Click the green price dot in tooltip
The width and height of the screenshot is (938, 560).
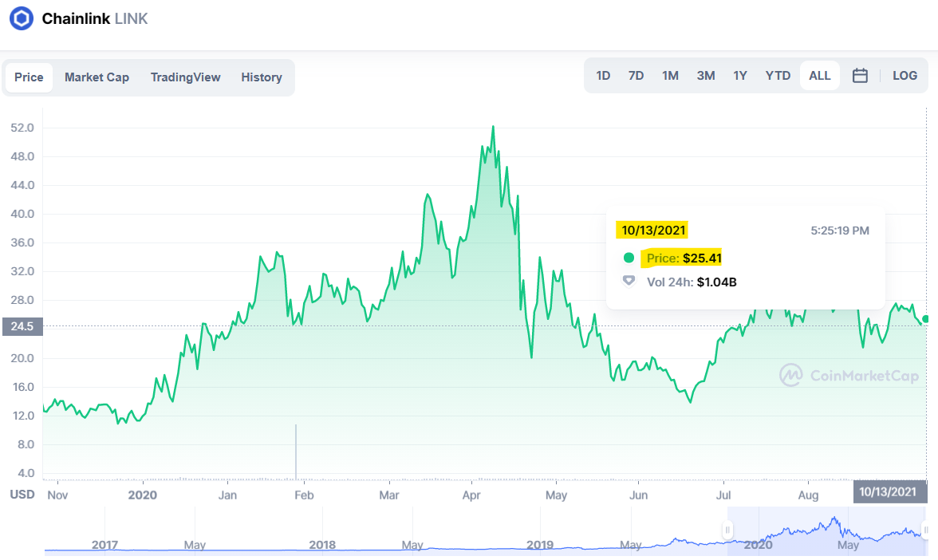pos(629,258)
